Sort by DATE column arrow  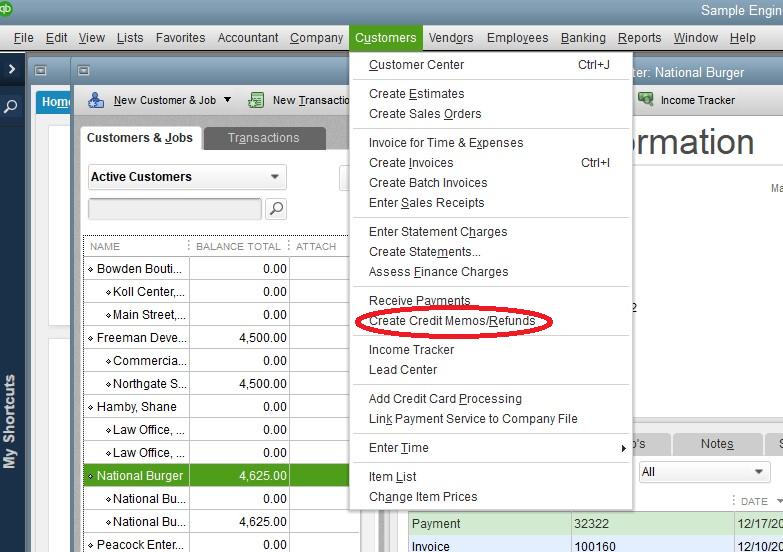pyautogui.click(x=779, y=501)
